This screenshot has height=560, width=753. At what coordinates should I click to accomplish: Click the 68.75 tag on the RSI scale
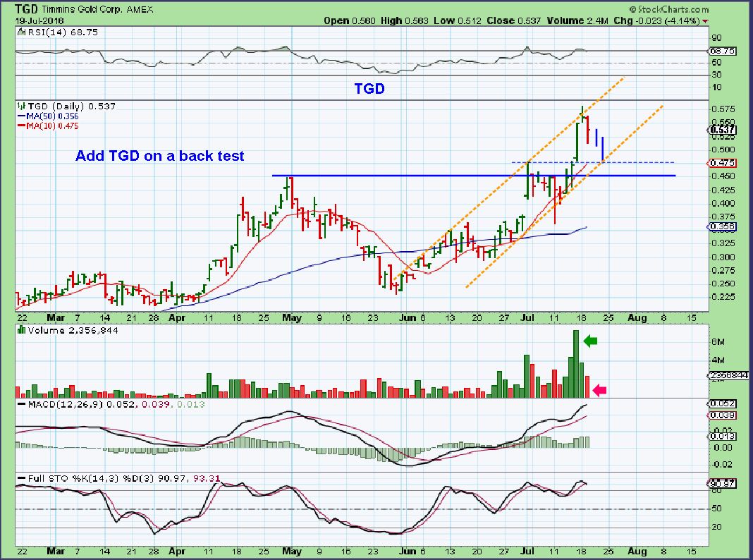click(x=722, y=51)
